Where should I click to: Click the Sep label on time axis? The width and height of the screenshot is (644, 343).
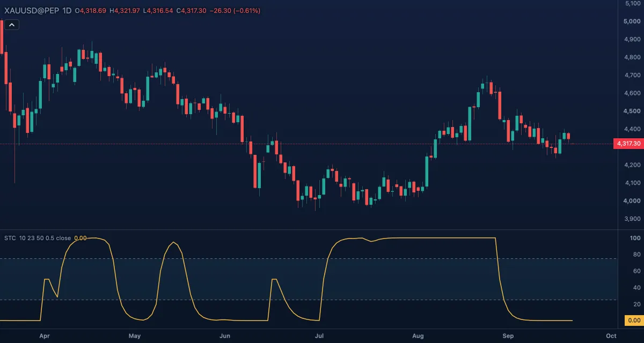click(x=508, y=336)
